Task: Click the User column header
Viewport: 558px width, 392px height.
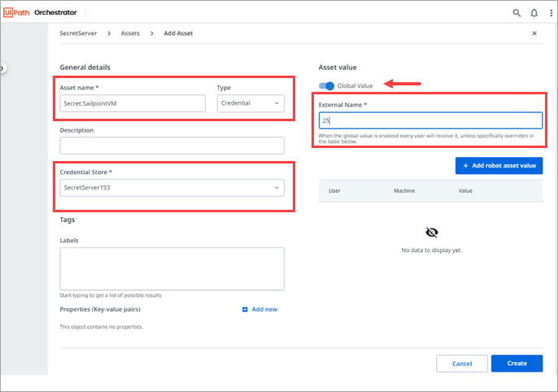Action: 334,190
